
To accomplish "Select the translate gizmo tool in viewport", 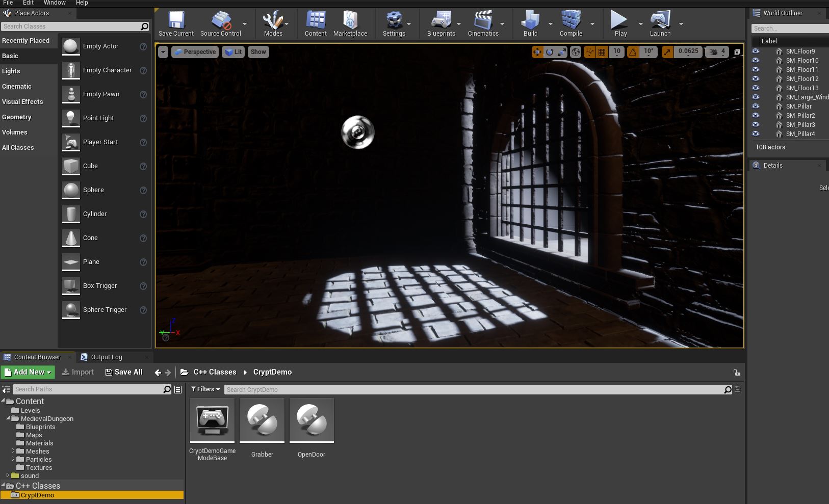I will click(x=537, y=52).
